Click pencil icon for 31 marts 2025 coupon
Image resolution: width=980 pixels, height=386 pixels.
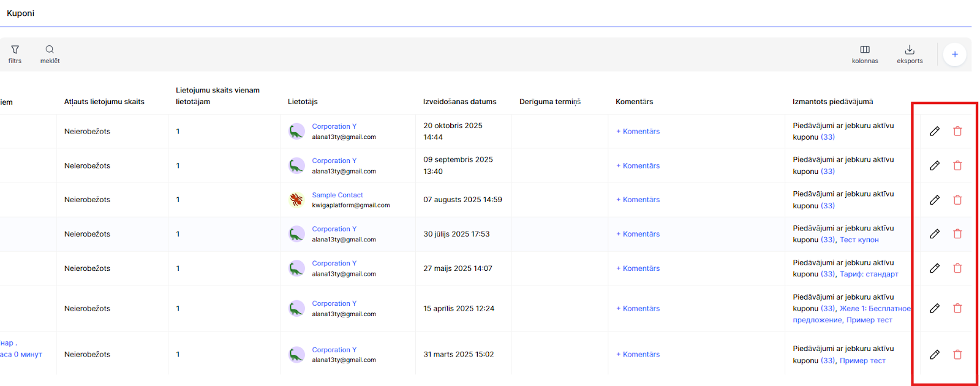[935, 355]
